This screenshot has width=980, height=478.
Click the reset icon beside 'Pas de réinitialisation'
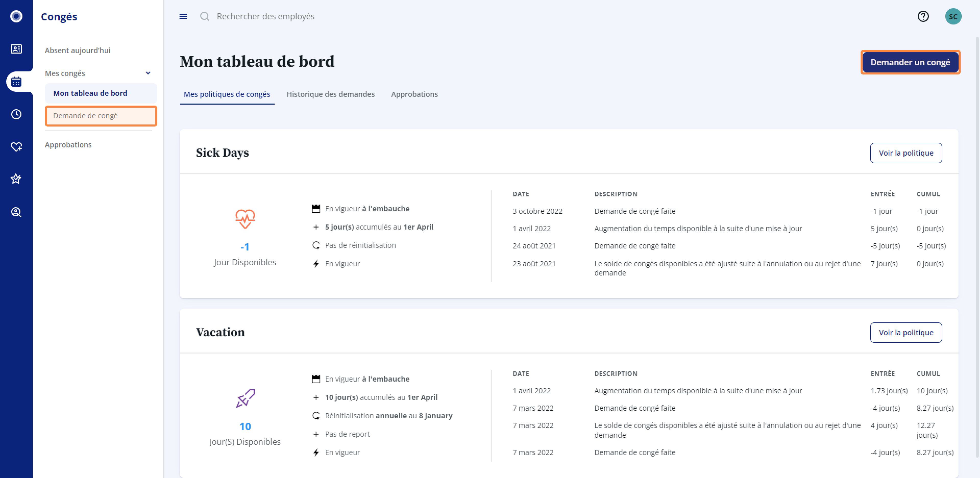click(x=316, y=245)
